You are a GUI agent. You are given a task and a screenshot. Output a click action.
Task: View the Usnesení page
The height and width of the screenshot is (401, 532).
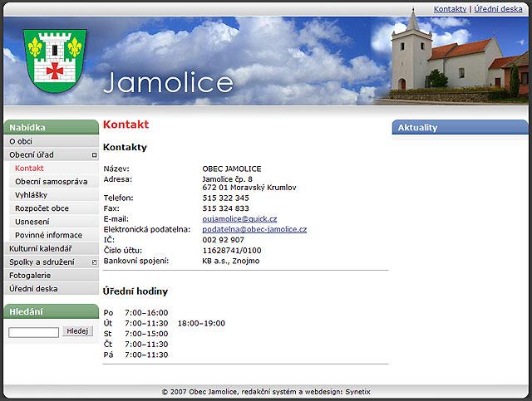(x=32, y=222)
